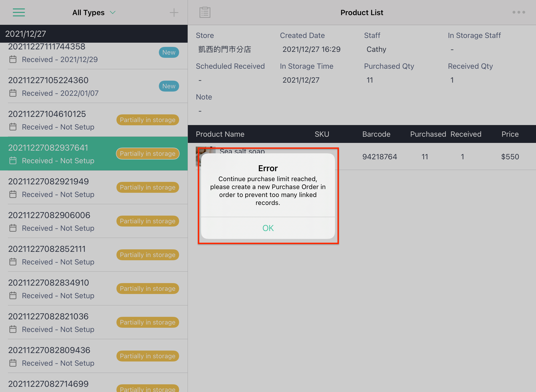This screenshot has width=536, height=392.
Task: Click calendar icon under order 20211227082852111
Action: [x=13, y=262]
